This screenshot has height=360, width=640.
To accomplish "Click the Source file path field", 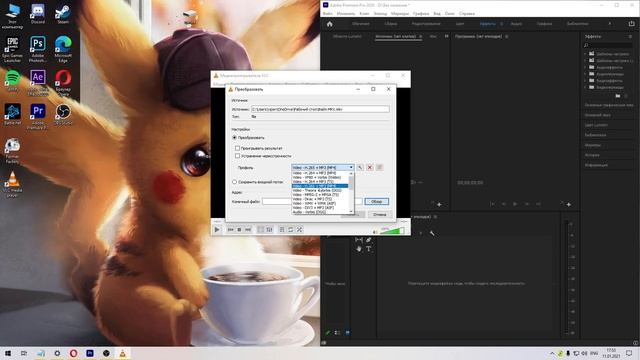I will click(x=320, y=109).
